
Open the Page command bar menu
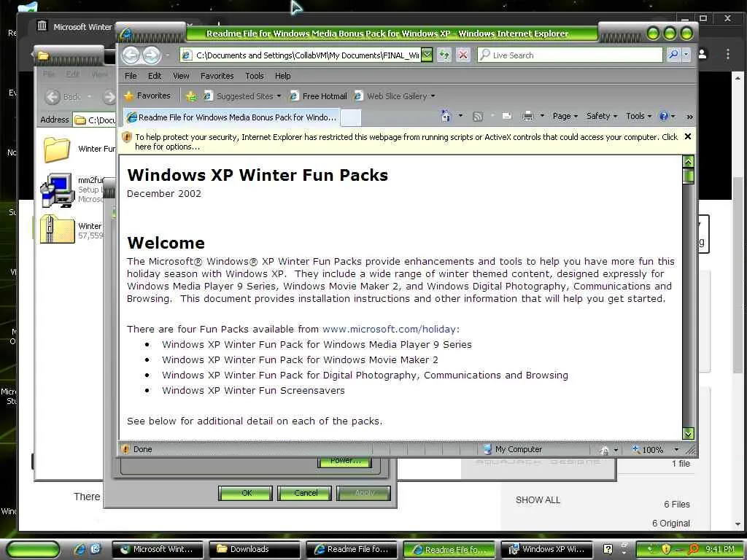pos(565,116)
